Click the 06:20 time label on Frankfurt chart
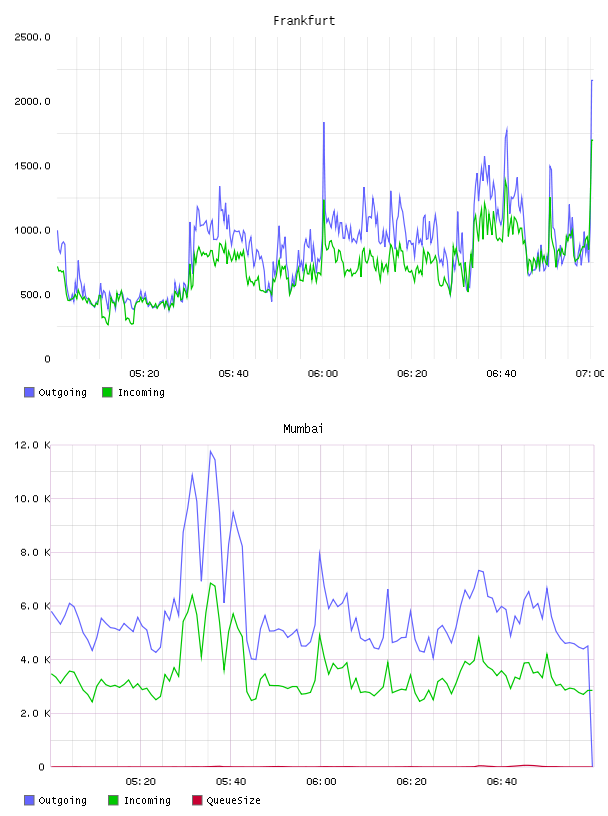Screen dimensions: 608x816 coord(412,374)
